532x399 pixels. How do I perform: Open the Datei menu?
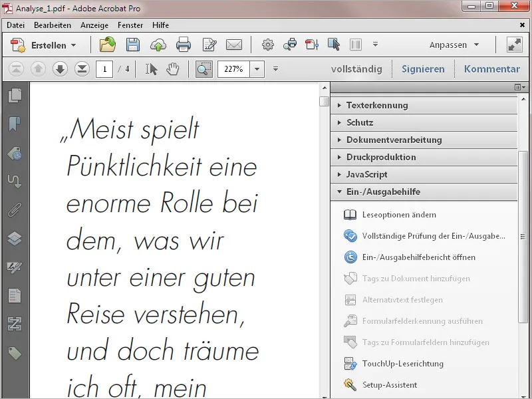click(x=15, y=25)
